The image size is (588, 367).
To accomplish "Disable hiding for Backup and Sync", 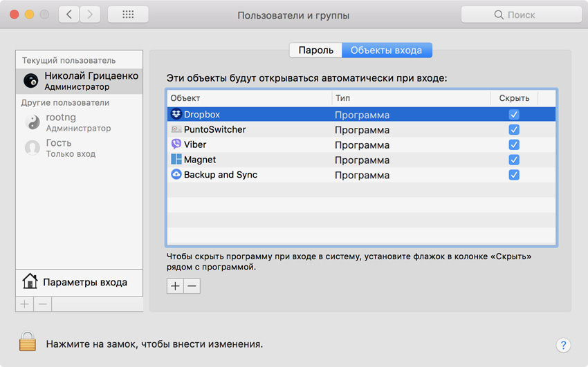I will (513, 175).
